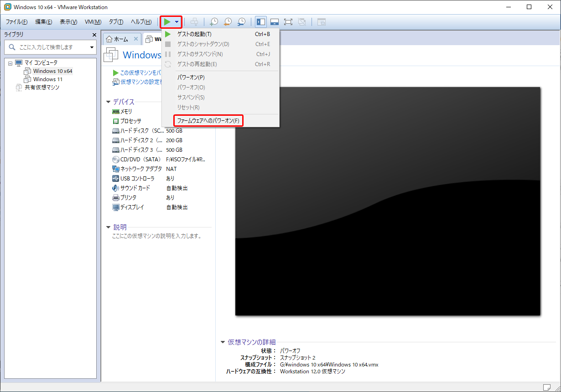Choose パワーオン(P) from the menu
The width and height of the screenshot is (561, 392).
220,77
